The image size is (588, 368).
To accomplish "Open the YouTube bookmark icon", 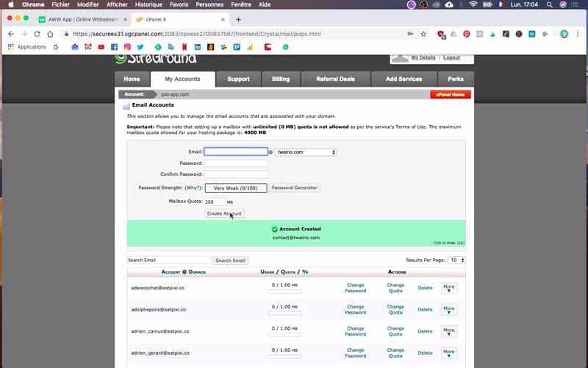I will pos(101,47).
